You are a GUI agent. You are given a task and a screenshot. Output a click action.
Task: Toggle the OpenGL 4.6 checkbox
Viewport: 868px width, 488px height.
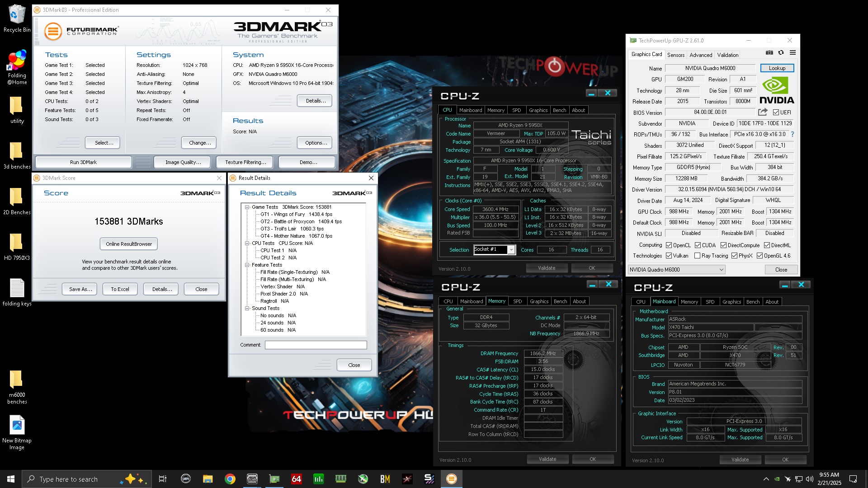[x=759, y=256]
